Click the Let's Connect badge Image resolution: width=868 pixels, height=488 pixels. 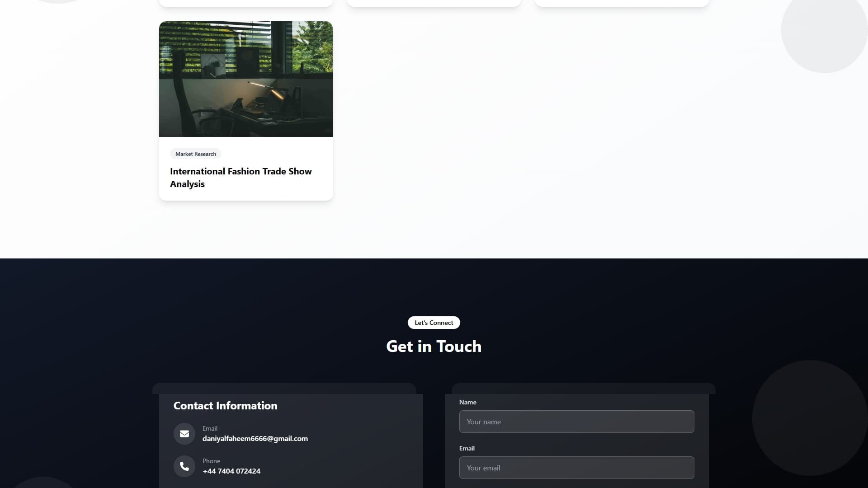click(x=434, y=323)
